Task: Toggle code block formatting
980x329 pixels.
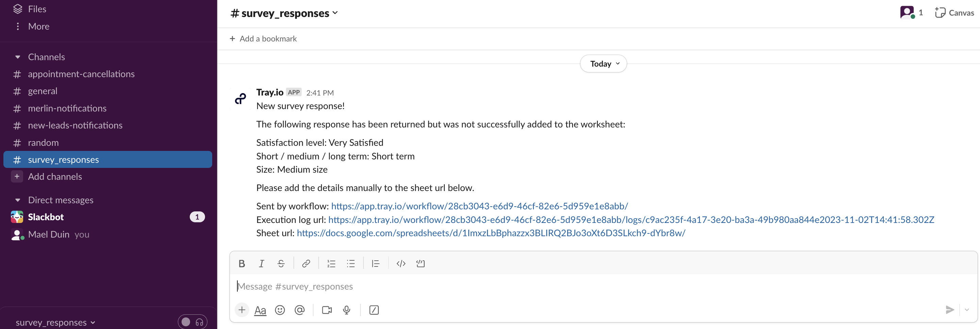Action: pos(401,263)
